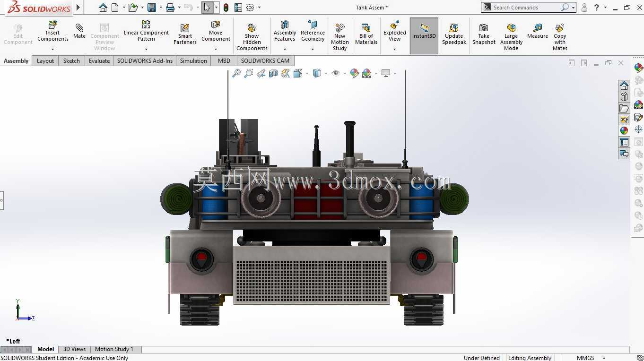The image size is (644, 361).
Task: Print the current document
Action: (170, 8)
